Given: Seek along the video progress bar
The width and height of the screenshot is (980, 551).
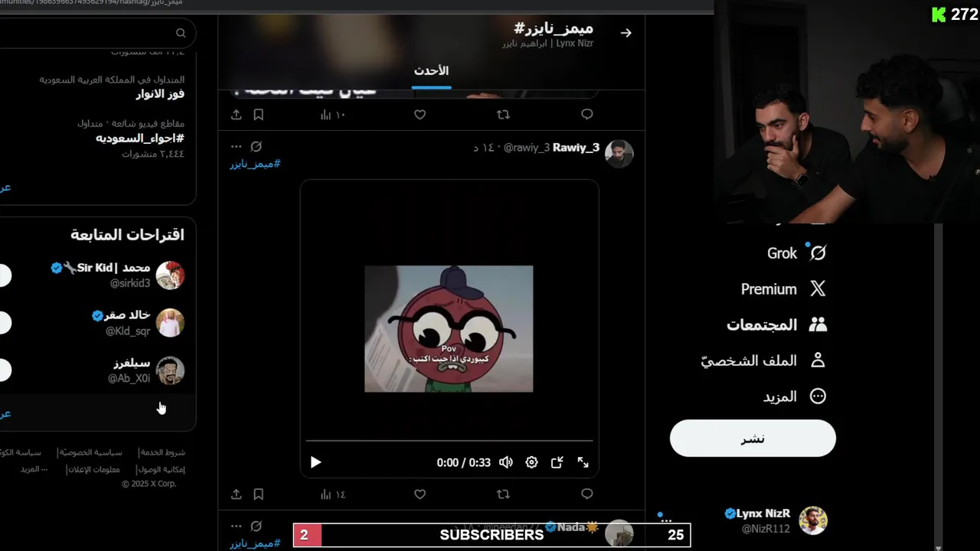Looking at the screenshot, I should (x=449, y=441).
